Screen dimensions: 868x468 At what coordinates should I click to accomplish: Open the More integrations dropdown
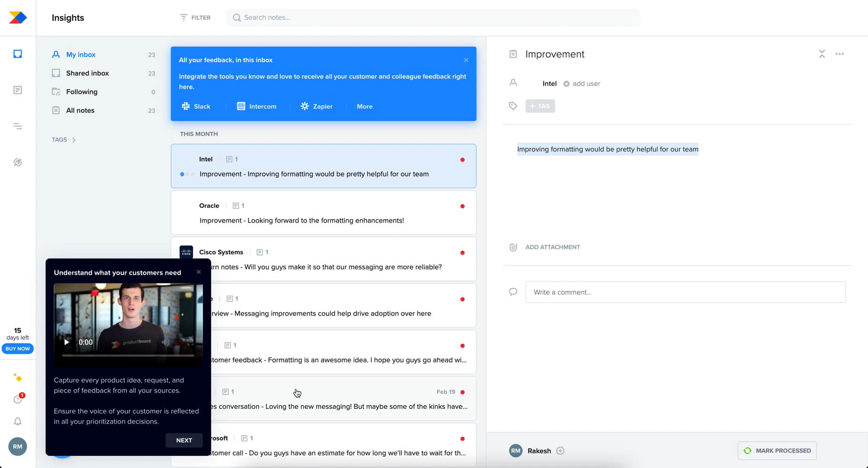pos(364,106)
